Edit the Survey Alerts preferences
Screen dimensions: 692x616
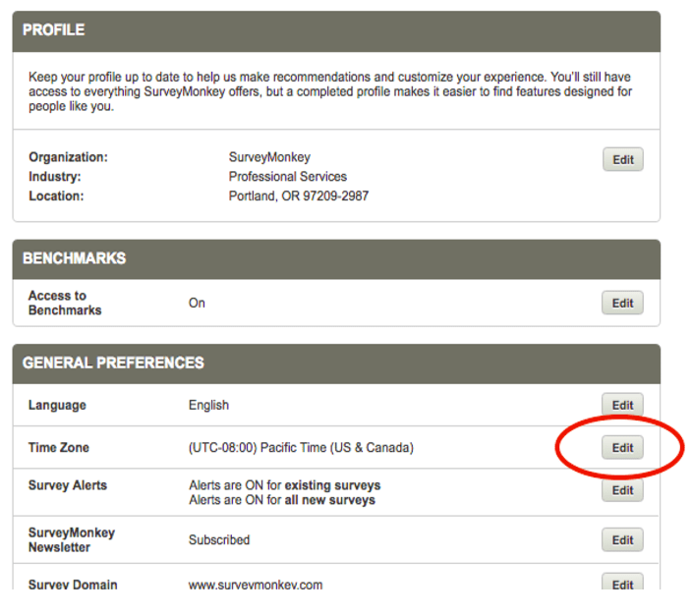pos(622,490)
